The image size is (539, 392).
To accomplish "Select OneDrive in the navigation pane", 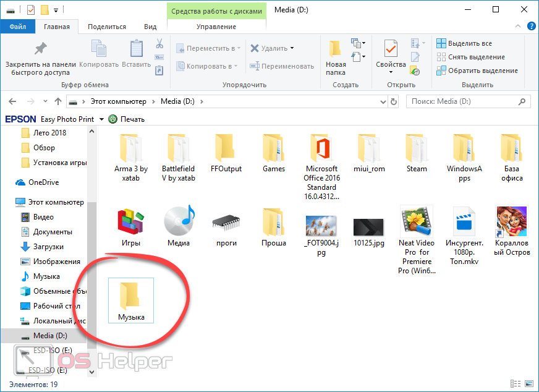I will (42, 182).
